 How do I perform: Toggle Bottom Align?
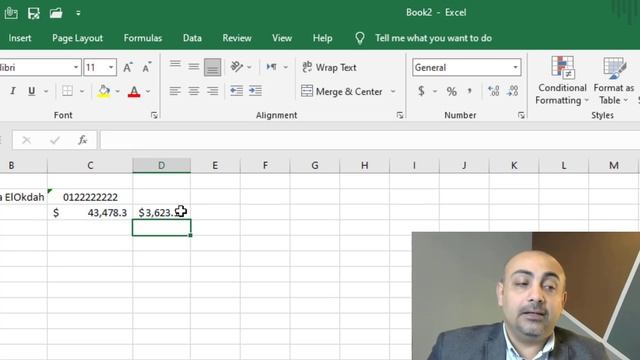coord(213,67)
